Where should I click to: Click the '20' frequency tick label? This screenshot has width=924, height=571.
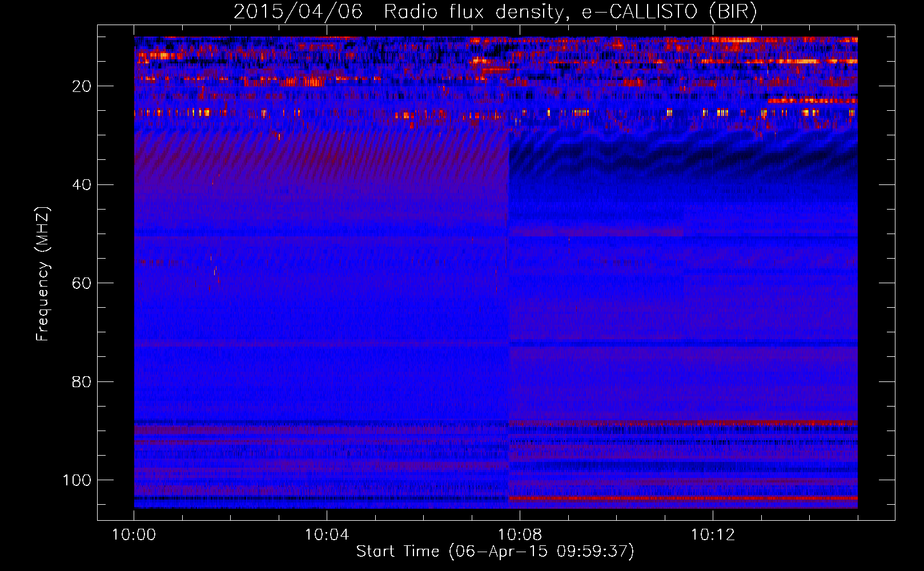point(82,86)
